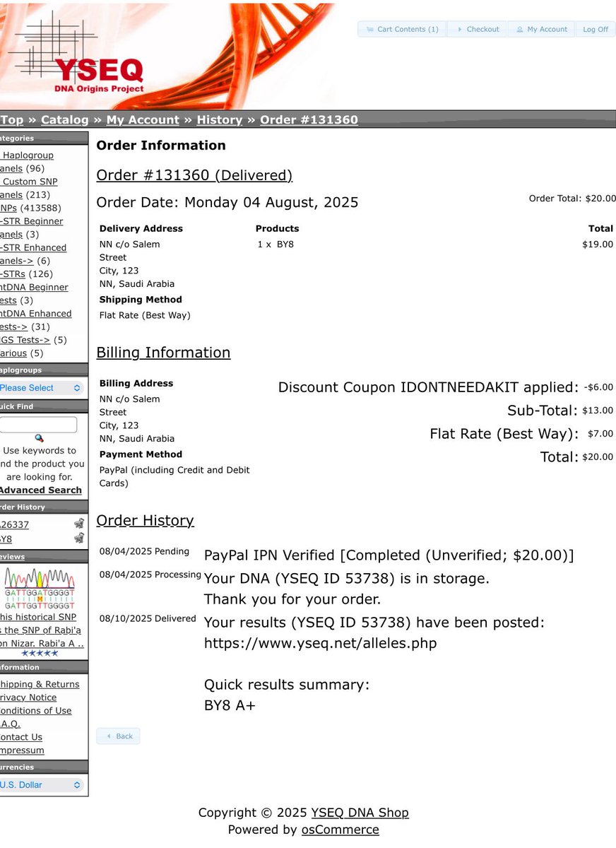Open order history item 26337
The image size is (616, 848).
point(15,524)
